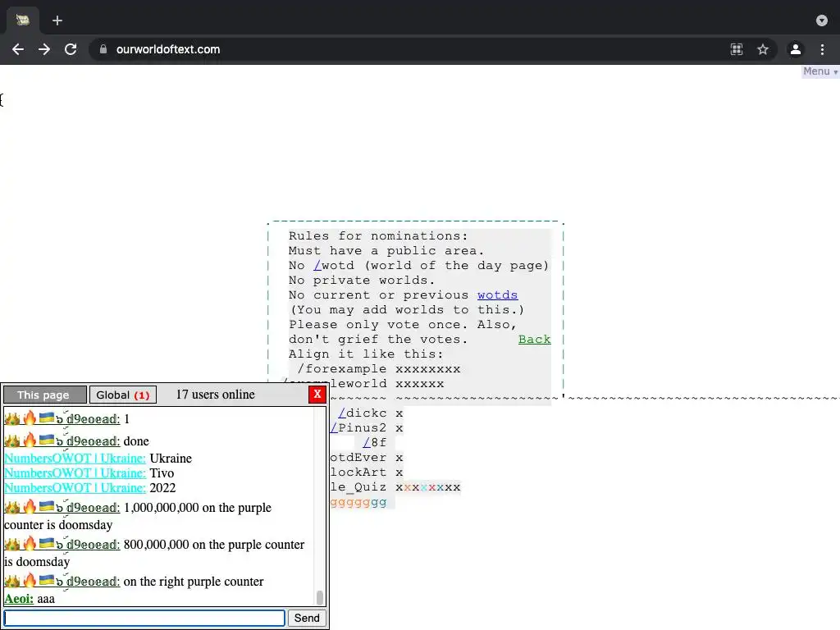Click NumbersOWOT username on '2022' message
840x630 pixels.
75,487
